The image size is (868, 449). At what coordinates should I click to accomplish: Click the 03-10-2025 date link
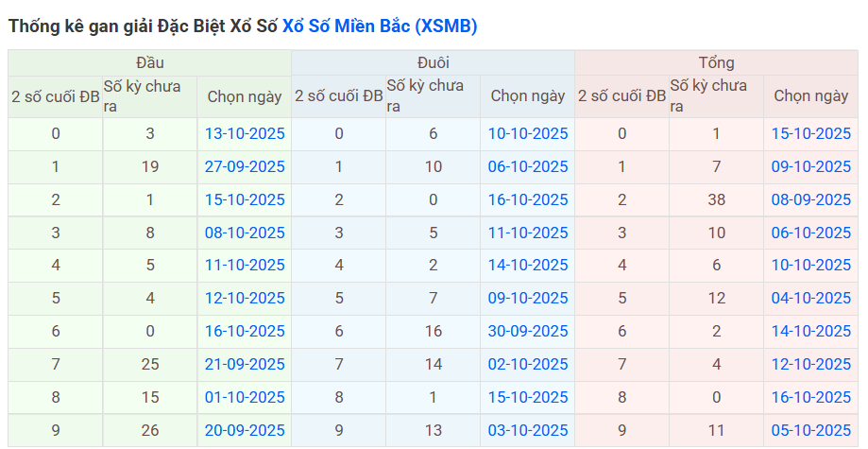pos(528,430)
